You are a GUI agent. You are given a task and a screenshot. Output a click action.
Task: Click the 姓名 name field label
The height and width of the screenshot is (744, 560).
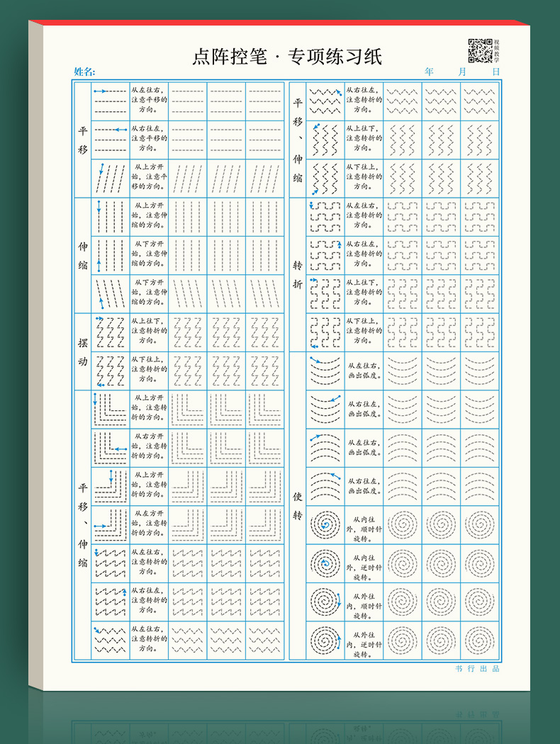(84, 72)
